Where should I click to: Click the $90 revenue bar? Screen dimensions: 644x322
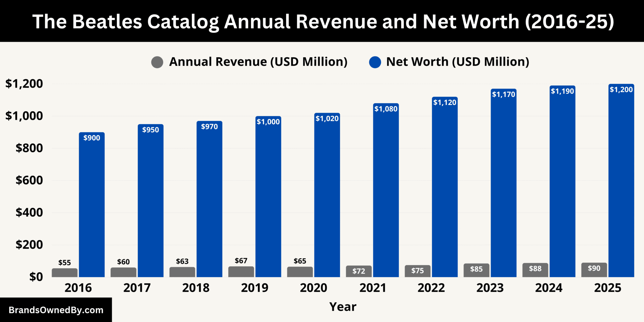click(594, 270)
